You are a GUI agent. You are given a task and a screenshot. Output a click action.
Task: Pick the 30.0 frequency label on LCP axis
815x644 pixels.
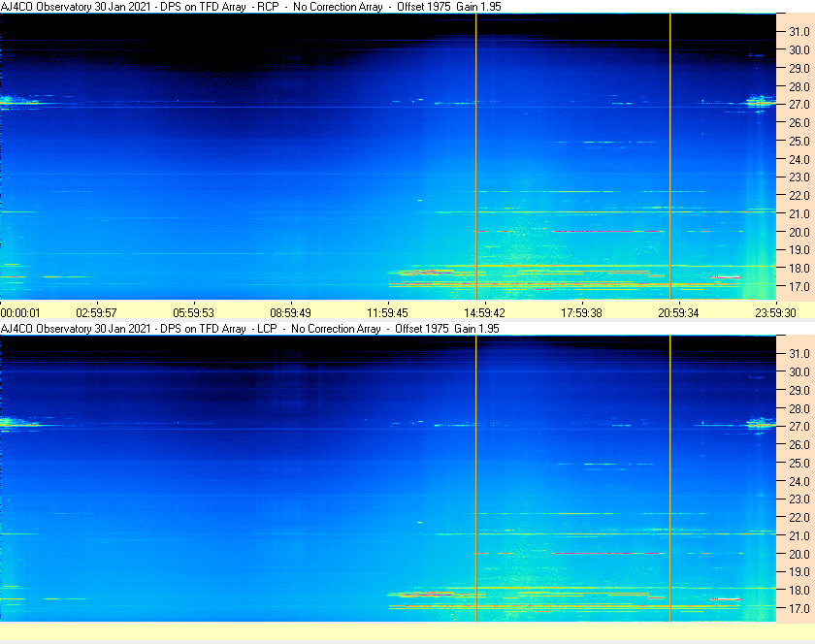[x=799, y=371]
